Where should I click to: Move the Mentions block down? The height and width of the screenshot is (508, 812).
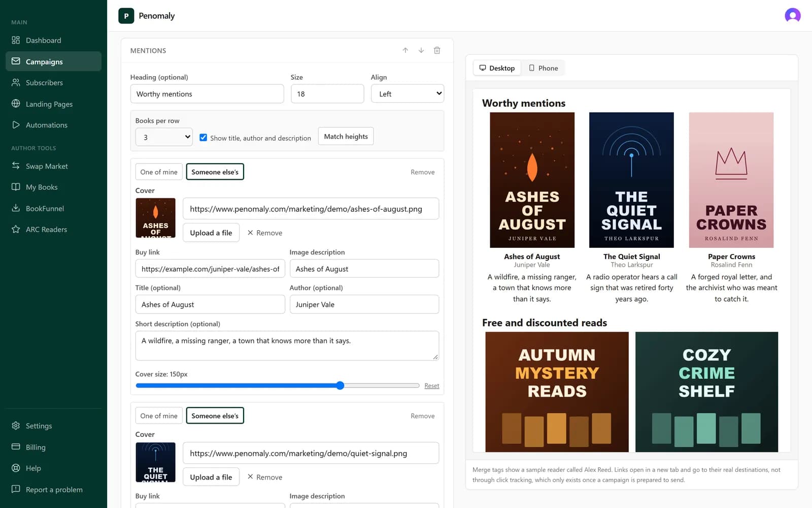[421, 50]
